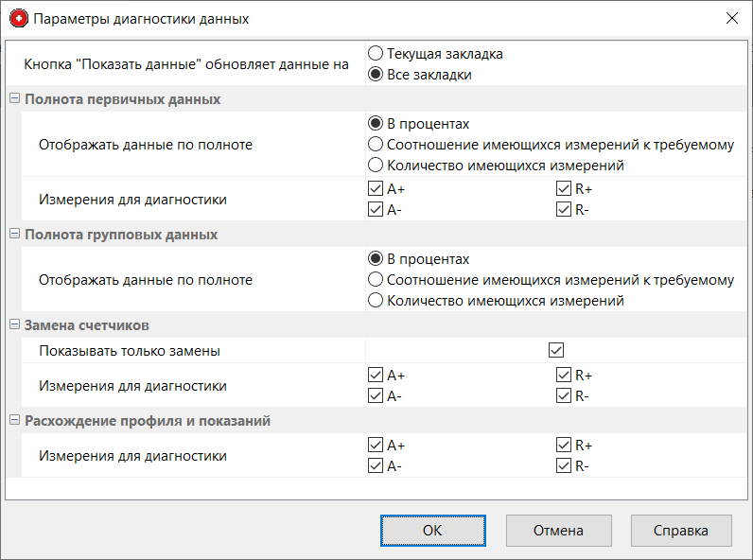This screenshot has height=560, width=753.
Task: Uncheck R- in Полнота первичных данных
Action: [564, 210]
